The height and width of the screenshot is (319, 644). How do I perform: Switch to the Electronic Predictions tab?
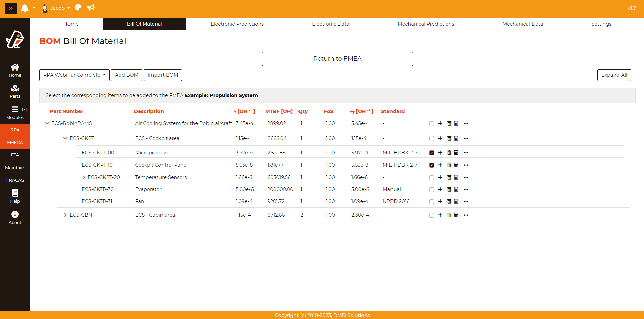[237, 24]
